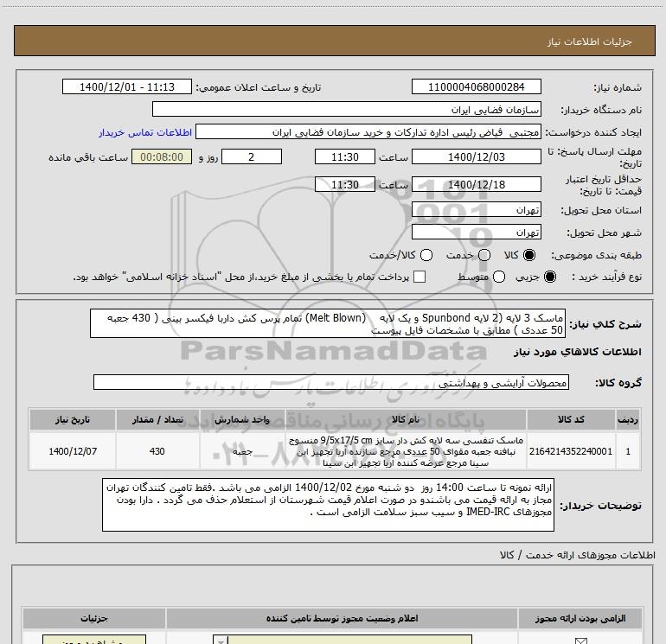
Task: Click اعلام وضعیت مجوز column header
Action: (342, 618)
